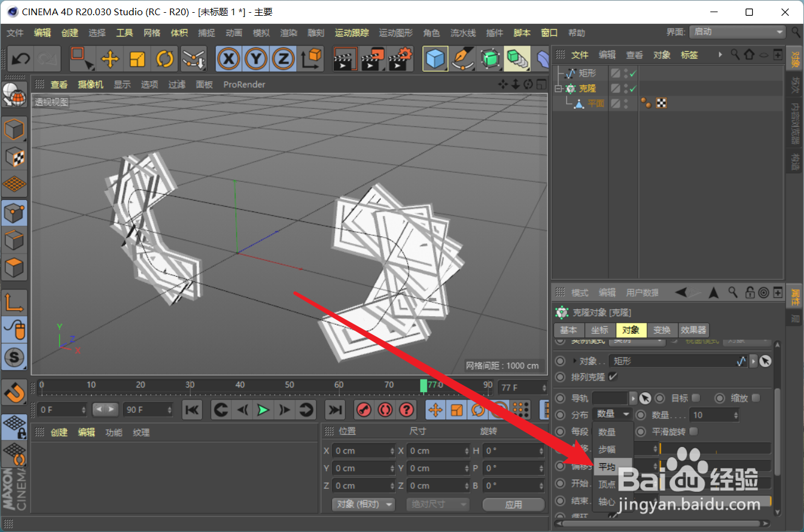Click the Rotate tool icon
The width and height of the screenshot is (804, 532).
pos(164,58)
